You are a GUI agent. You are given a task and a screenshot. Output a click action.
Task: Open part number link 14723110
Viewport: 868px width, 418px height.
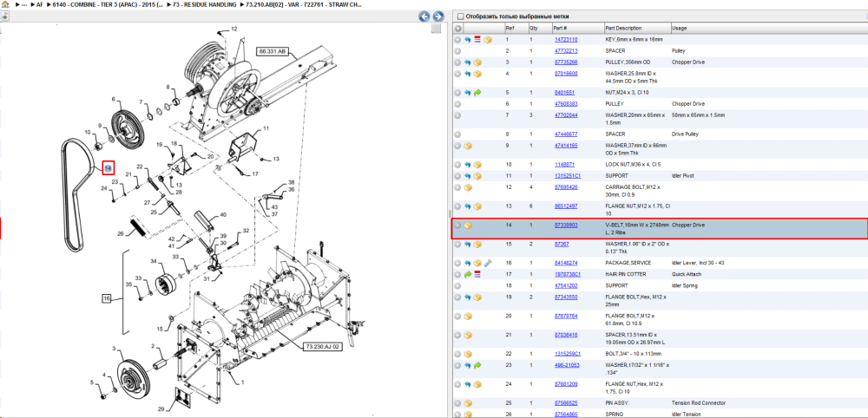pyautogui.click(x=566, y=40)
